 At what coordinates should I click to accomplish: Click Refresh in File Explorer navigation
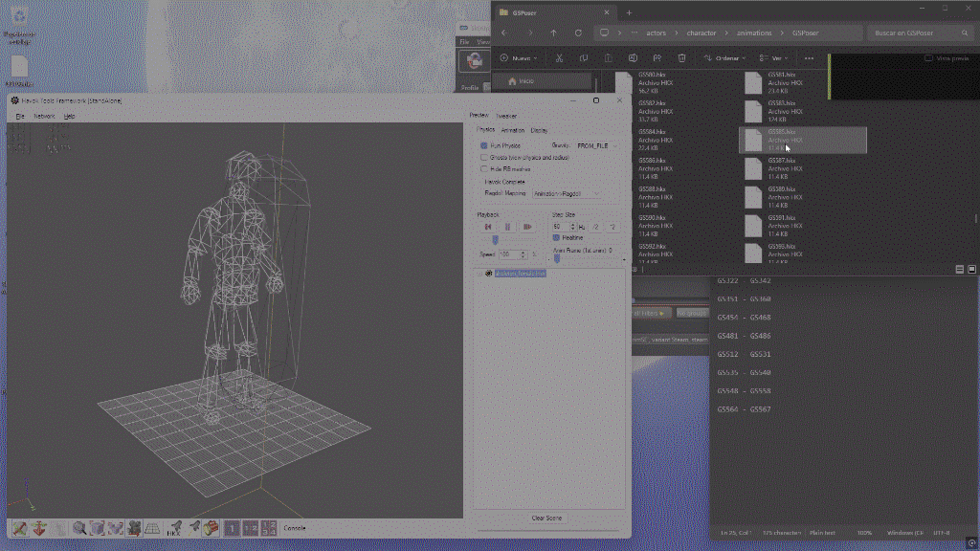click(578, 33)
